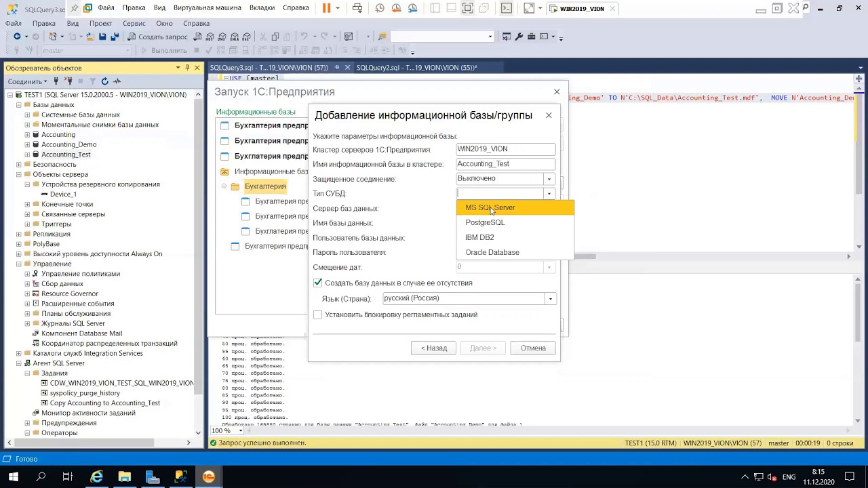868x488 pixels.
Task: Select 'PostgreSQL' from the DBMS list
Action: [515, 222]
